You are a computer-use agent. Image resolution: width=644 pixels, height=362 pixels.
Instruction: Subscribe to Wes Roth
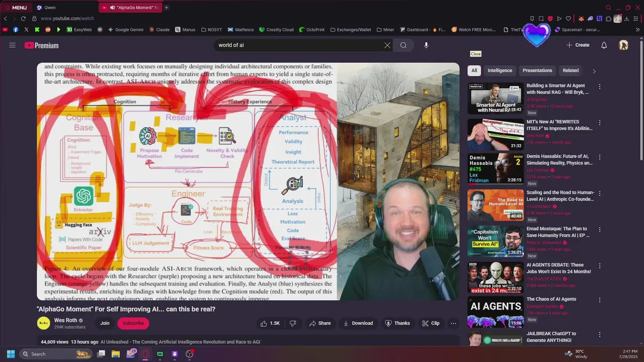point(133,323)
